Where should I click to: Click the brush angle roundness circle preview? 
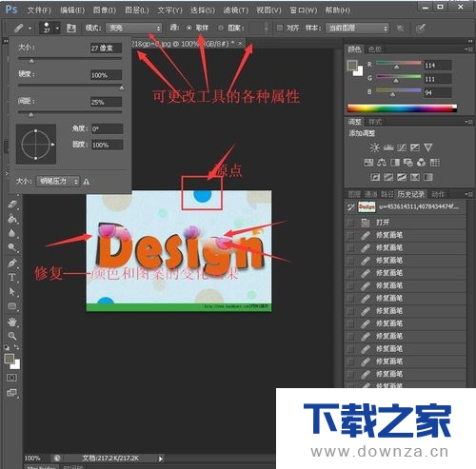point(36,144)
